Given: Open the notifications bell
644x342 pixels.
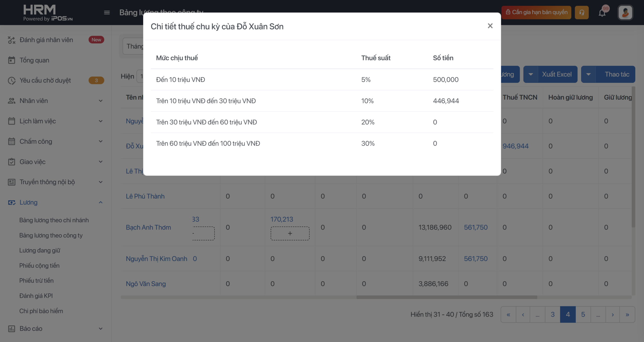Looking at the screenshot, I should 602,13.
